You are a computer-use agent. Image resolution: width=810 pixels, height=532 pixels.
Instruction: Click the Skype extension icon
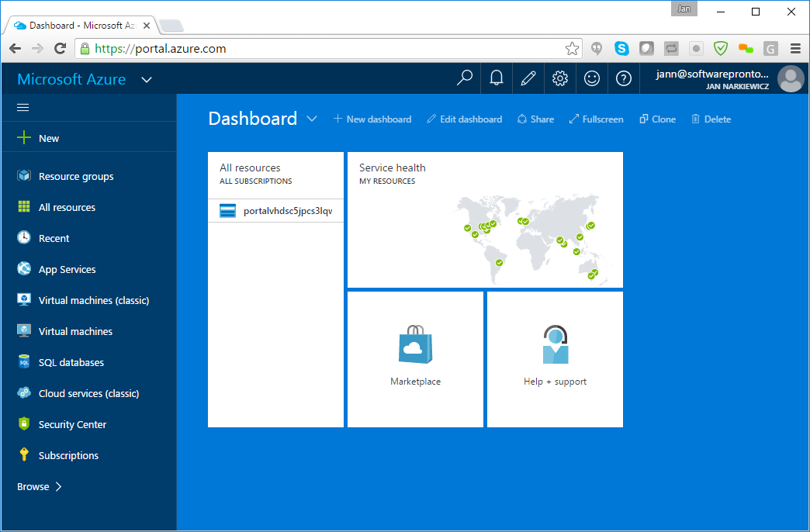click(x=621, y=49)
